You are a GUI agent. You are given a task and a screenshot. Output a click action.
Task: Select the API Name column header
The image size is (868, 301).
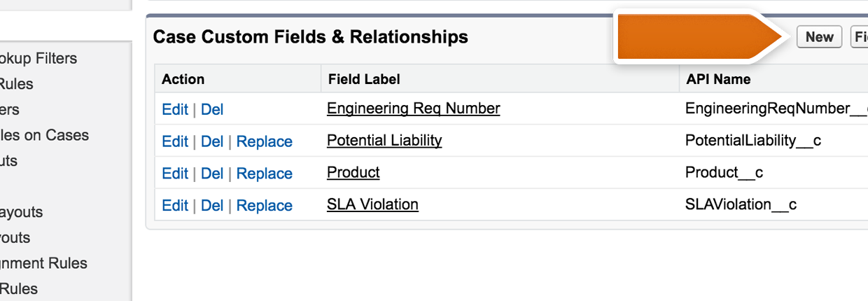tap(718, 79)
